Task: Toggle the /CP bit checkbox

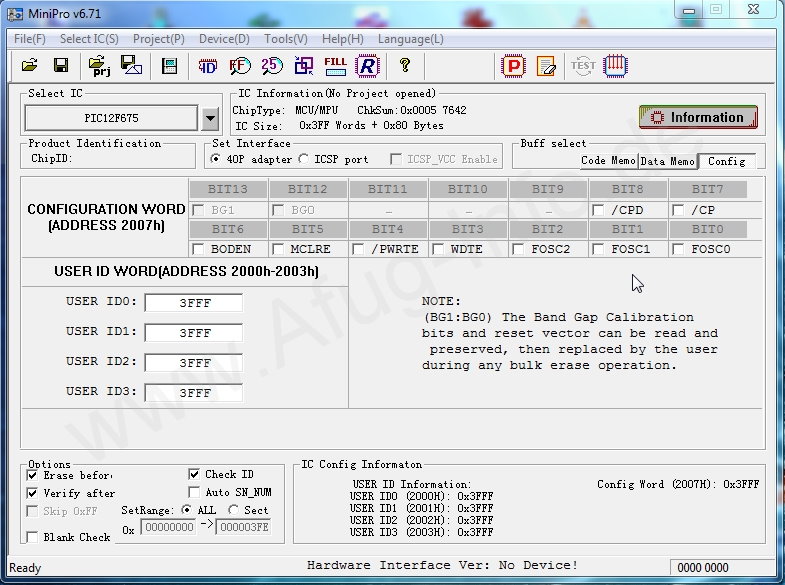Action: click(x=678, y=210)
